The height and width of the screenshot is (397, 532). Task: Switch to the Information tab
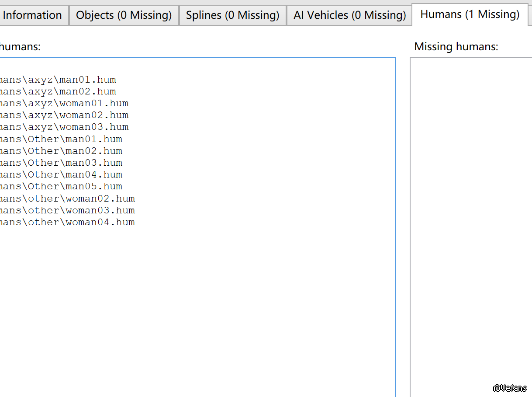[33, 15]
